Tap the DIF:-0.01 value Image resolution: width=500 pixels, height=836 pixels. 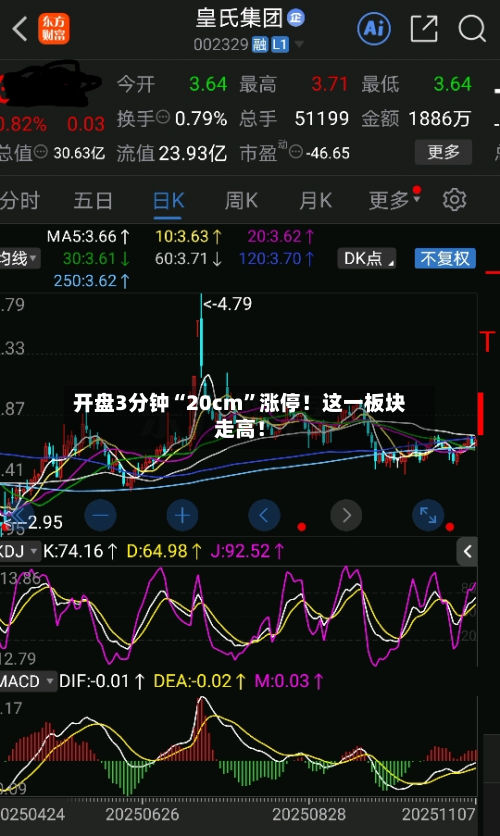click(102, 681)
